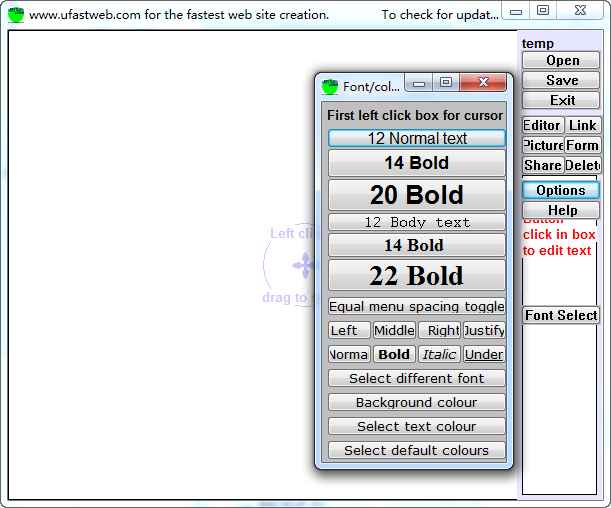This screenshot has width=611, height=508.
Task: Click the main window green app icon
Action: pyautogui.click(x=16, y=15)
